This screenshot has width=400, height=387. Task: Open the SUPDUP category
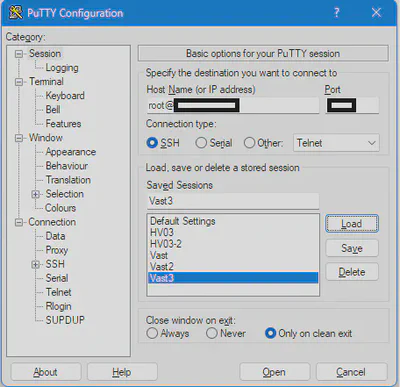(x=65, y=320)
